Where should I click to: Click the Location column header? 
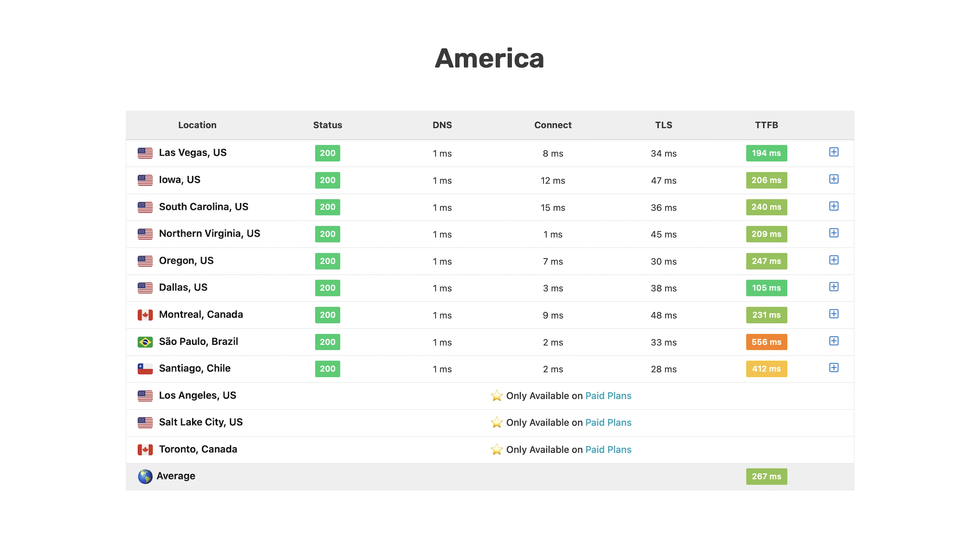click(x=197, y=125)
